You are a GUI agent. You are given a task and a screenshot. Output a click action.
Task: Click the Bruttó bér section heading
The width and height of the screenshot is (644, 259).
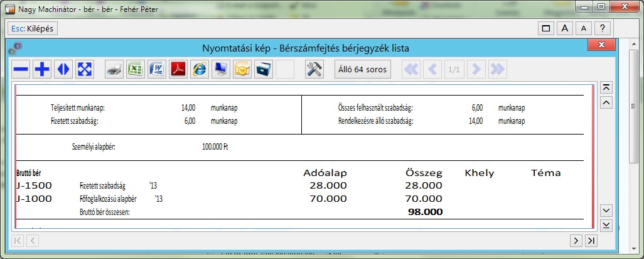(x=28, y=173)
